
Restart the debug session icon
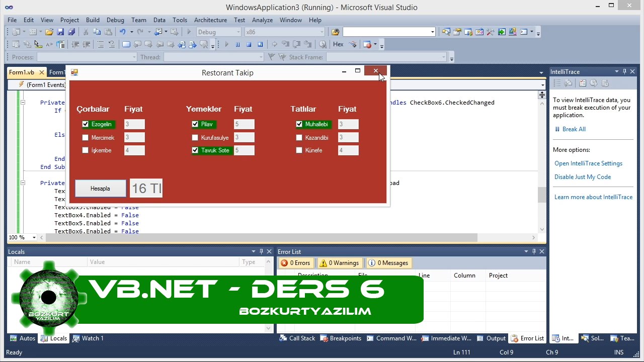pos(260,44)
